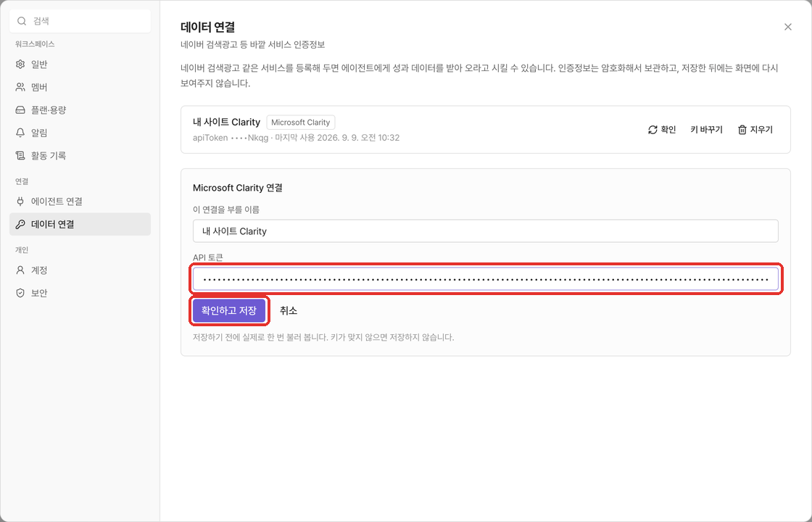The height and width of the screenshot is (522, 812).
Task: Click the 플랜·용량 drive icon
Action: (20, 109)
